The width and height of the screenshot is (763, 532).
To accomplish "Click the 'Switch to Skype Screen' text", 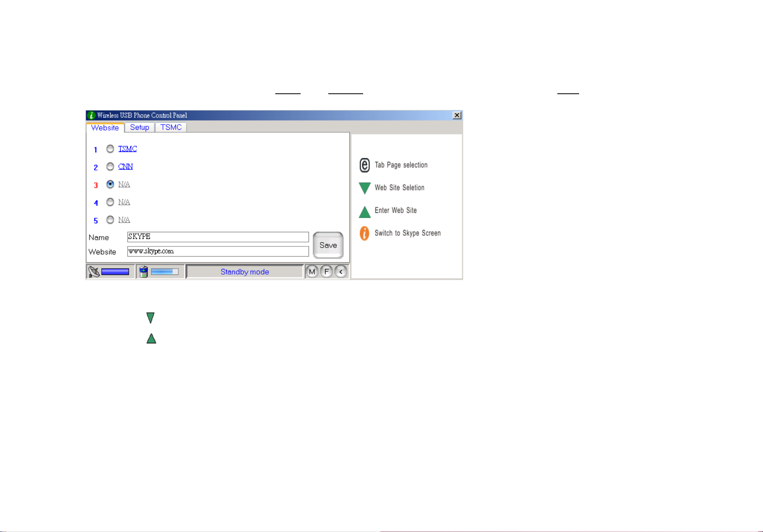I will [x=407, y=233].
